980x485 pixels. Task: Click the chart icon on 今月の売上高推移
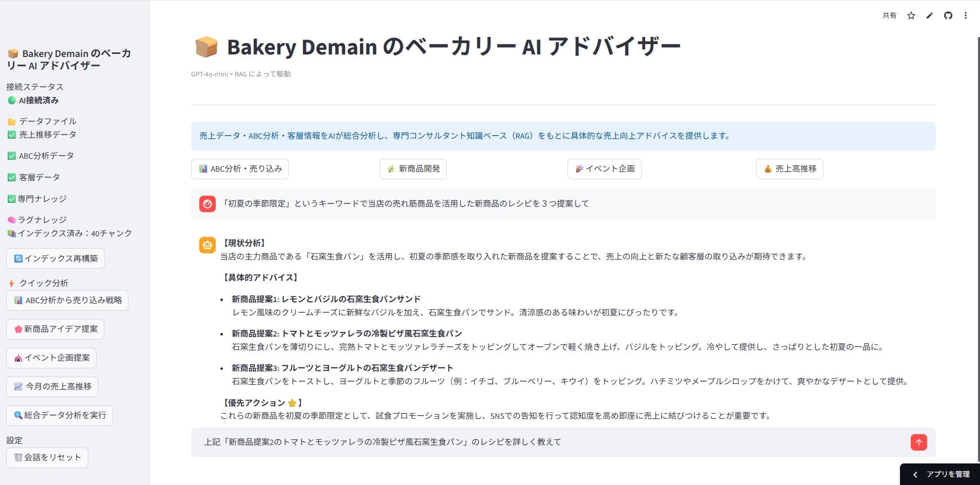[18, 386]
